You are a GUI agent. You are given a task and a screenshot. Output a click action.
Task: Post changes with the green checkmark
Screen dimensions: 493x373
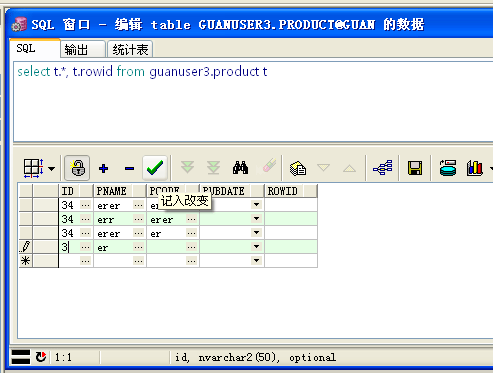(155, 168)
